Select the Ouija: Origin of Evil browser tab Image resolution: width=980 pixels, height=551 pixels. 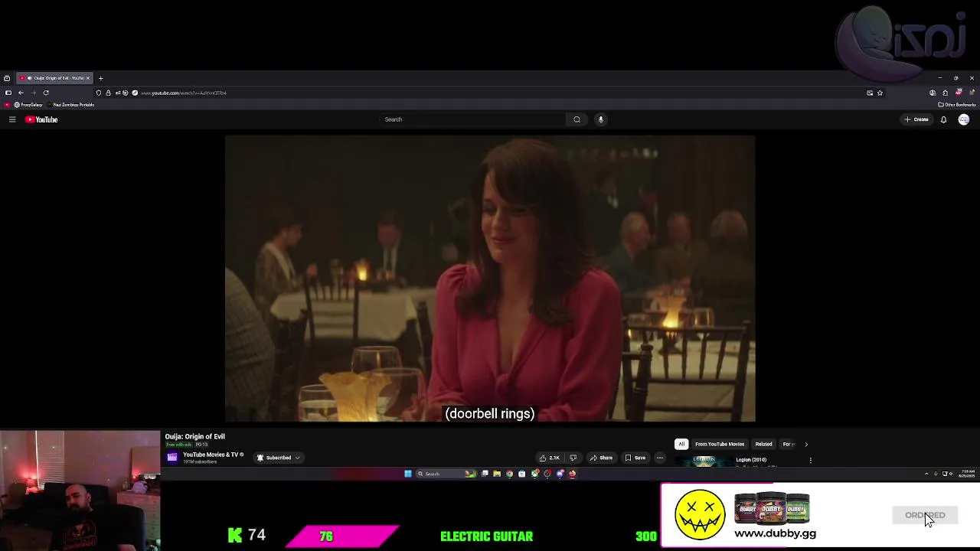click(54, 78)
